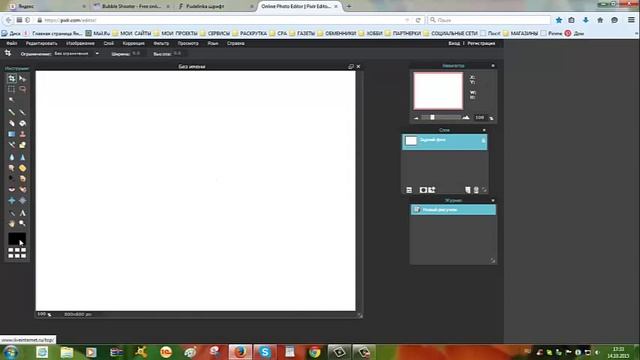Screen dimensions: 640x360
Task: Select the Color Picker eyedropper tool
Action: tap(11, 213)
